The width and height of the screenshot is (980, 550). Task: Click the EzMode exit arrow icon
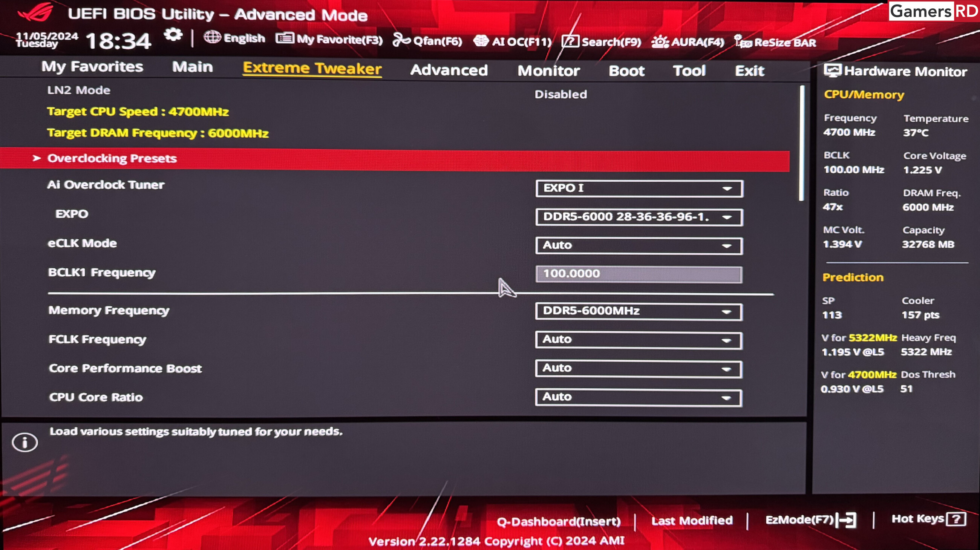coord(847,519)
